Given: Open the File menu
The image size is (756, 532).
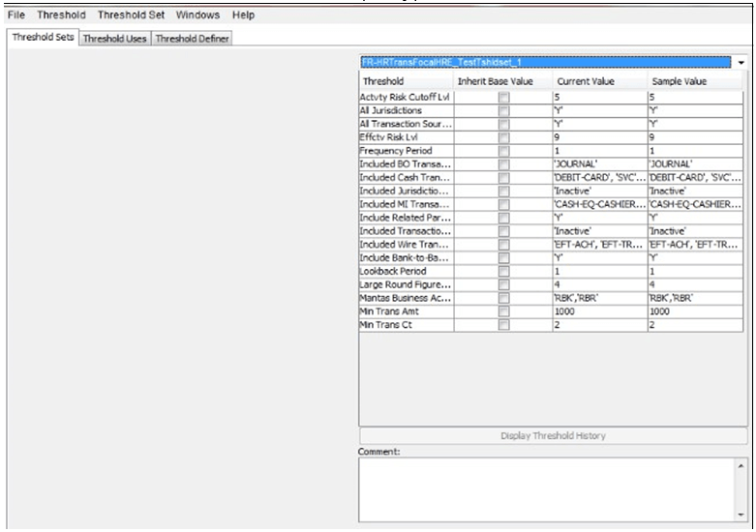Looking at the screenshot, I should pos(15,15).
